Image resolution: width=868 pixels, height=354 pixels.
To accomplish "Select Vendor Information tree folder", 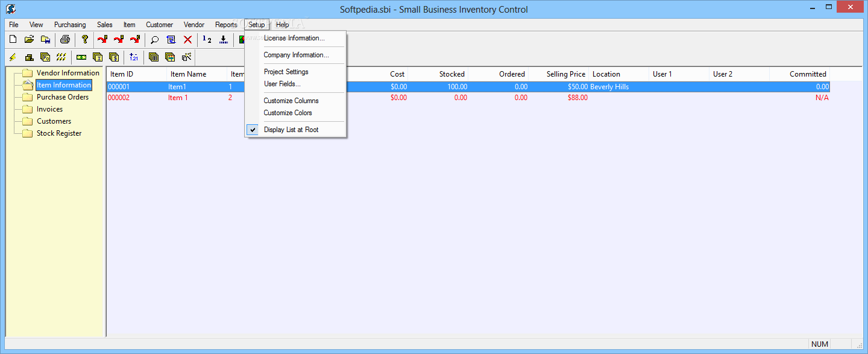I will click(68, 73).
